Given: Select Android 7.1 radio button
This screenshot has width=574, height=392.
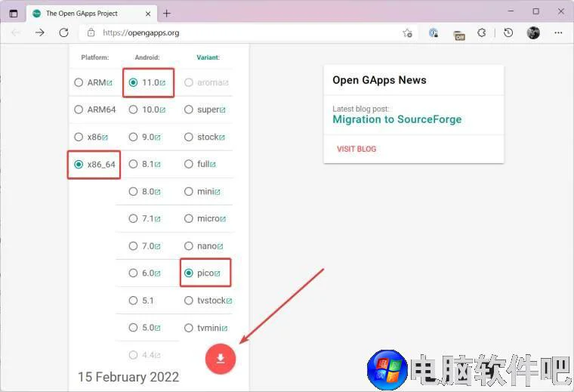Looking at the screenshot, I should click(x=133, y=218).
